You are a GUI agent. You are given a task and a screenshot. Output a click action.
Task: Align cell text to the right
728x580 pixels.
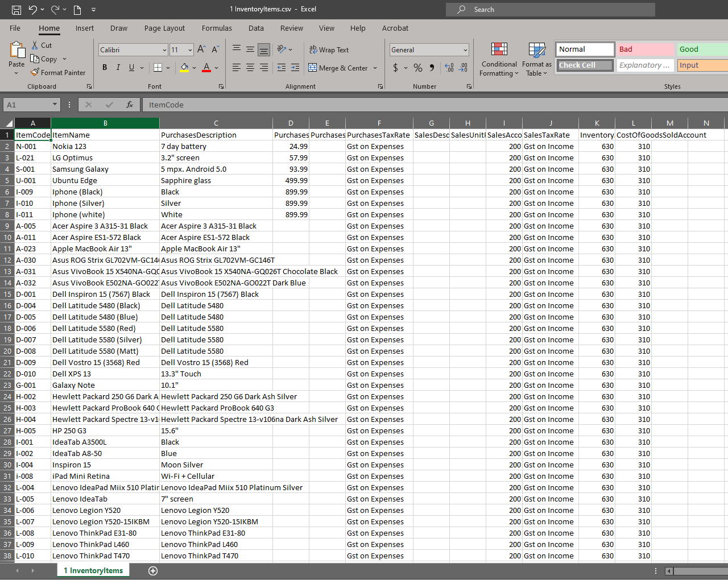(x=264, y=68)
